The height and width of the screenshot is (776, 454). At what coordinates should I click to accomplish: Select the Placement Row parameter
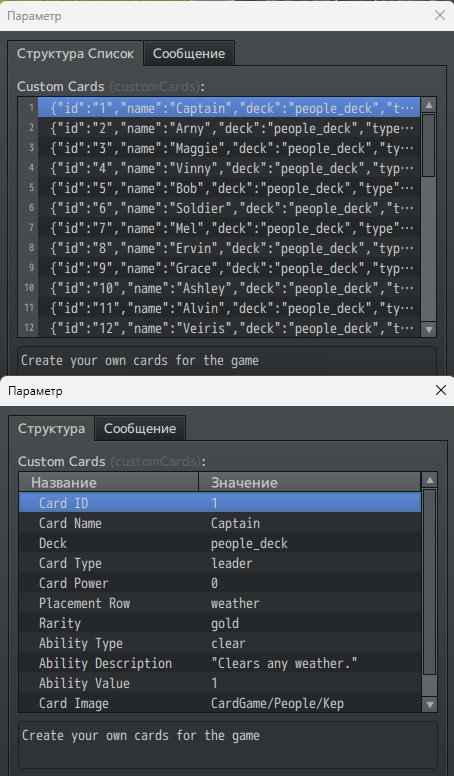[220, 603]
